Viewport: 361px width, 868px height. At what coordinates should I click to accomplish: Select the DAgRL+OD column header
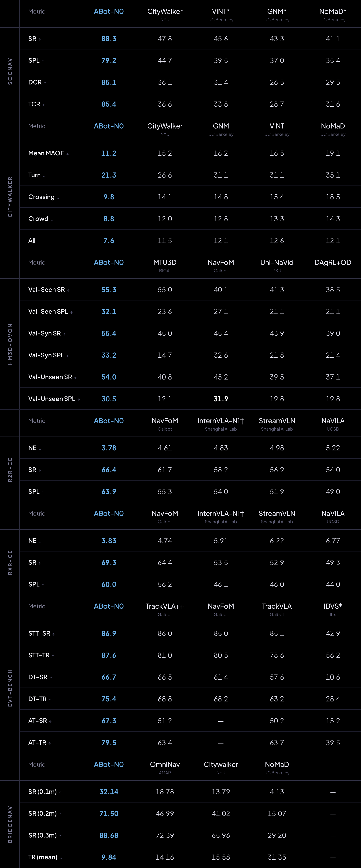click(x=333, y=263)
